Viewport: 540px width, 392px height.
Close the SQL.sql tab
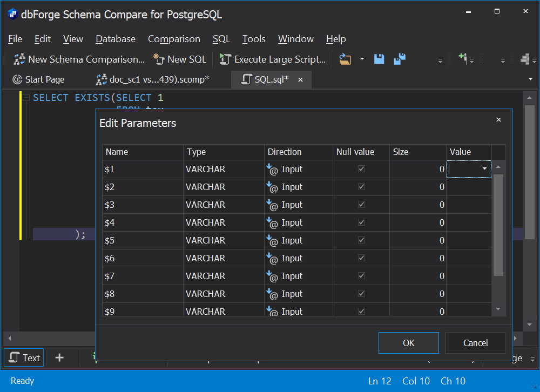point(300,79)
